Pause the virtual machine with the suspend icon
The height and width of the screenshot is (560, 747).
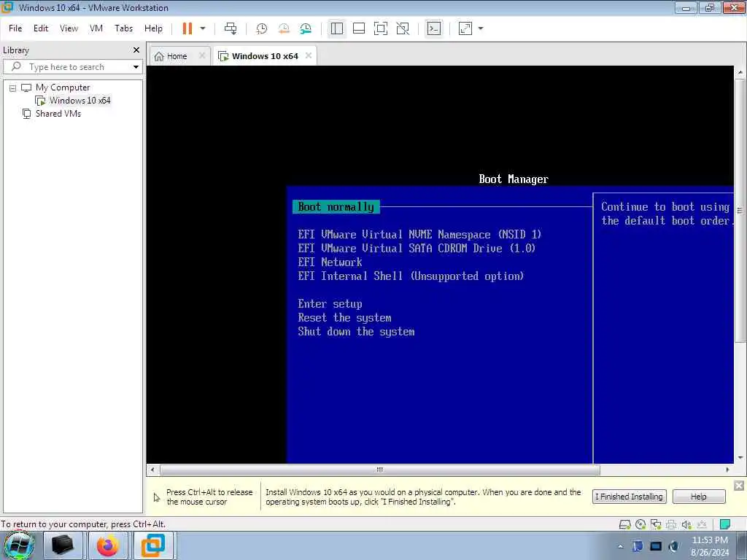click(x=187, y=28)
